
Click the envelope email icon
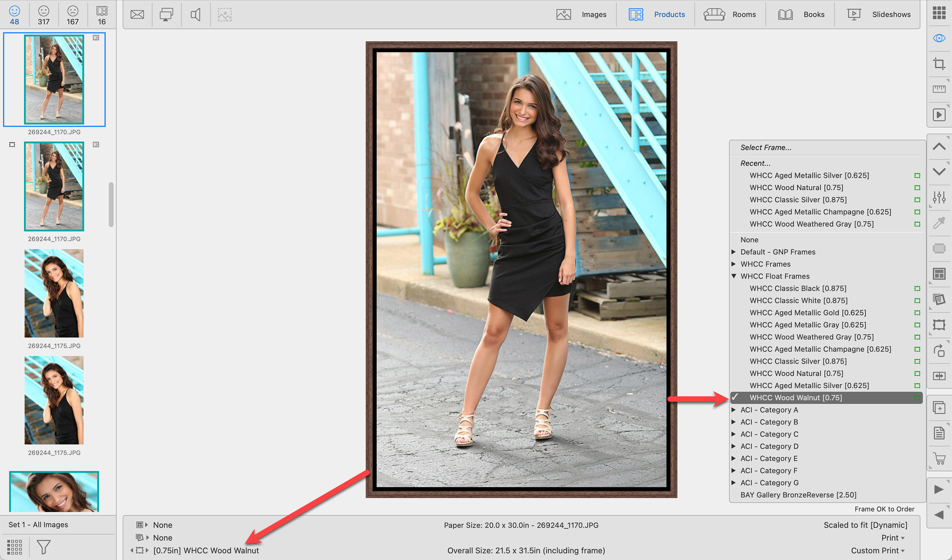pos(137,15)
